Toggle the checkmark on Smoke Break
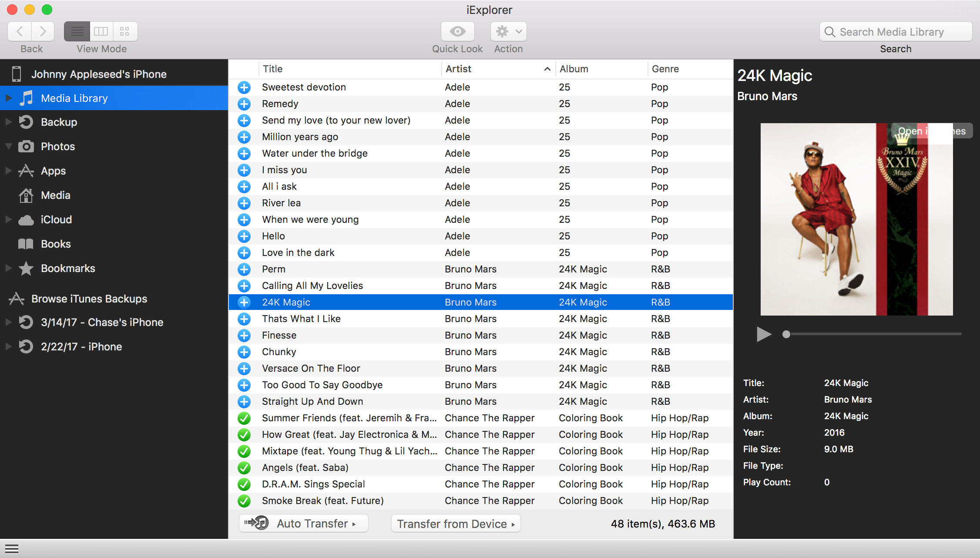980x558 pixels. pyautogui.click(x=244, y=501)
